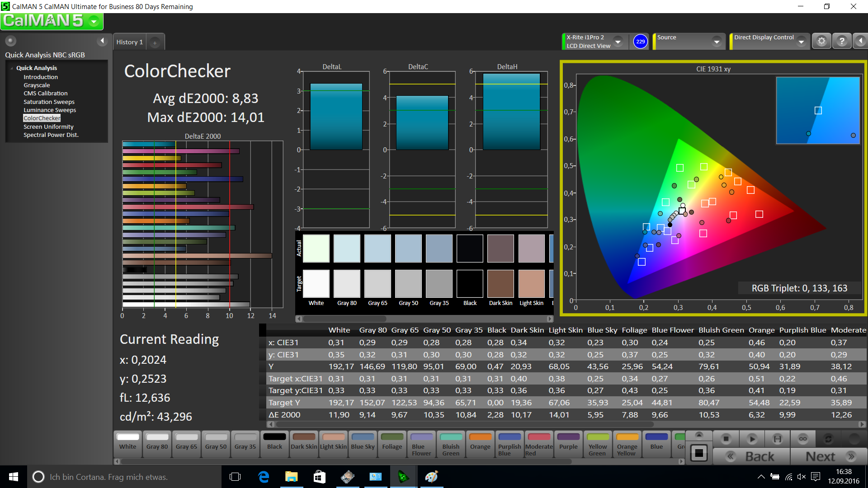This screenshot has width=868, height=488.
Task: Expand Direct Display Control dropdown
Action: point(801,42)
